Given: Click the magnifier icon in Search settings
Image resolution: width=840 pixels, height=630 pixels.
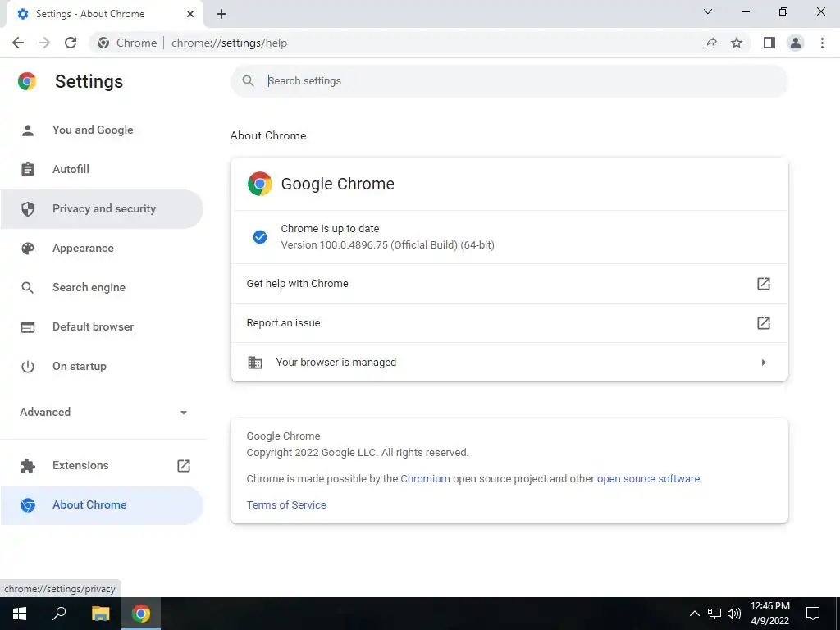Looking at the screenshot, I should click(x=248, y=81).
